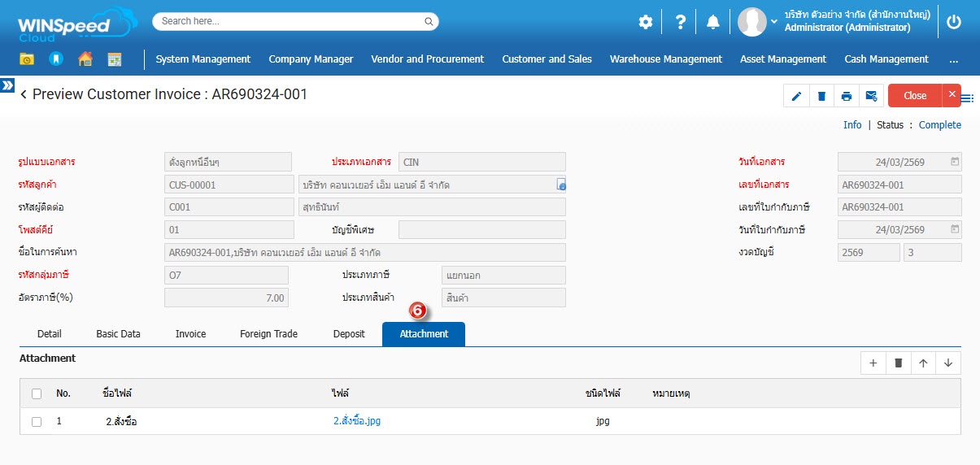Click the send email envelope icon

coord(871,96)
